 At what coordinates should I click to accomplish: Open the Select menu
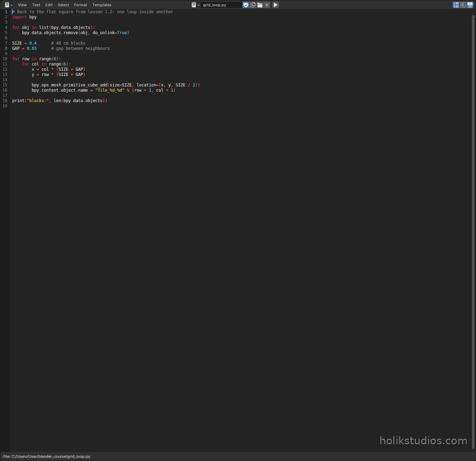63,5
